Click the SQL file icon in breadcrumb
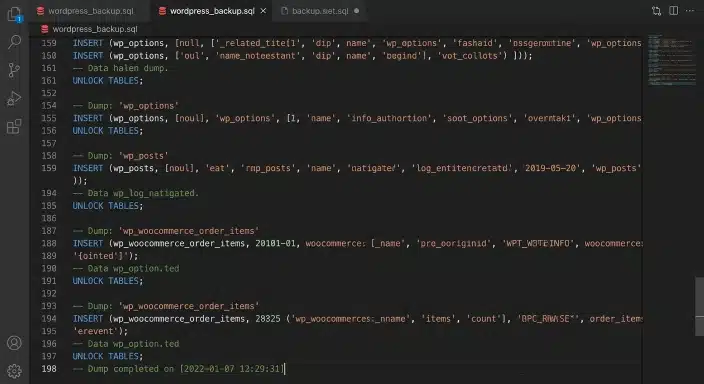 coord(44,29)
